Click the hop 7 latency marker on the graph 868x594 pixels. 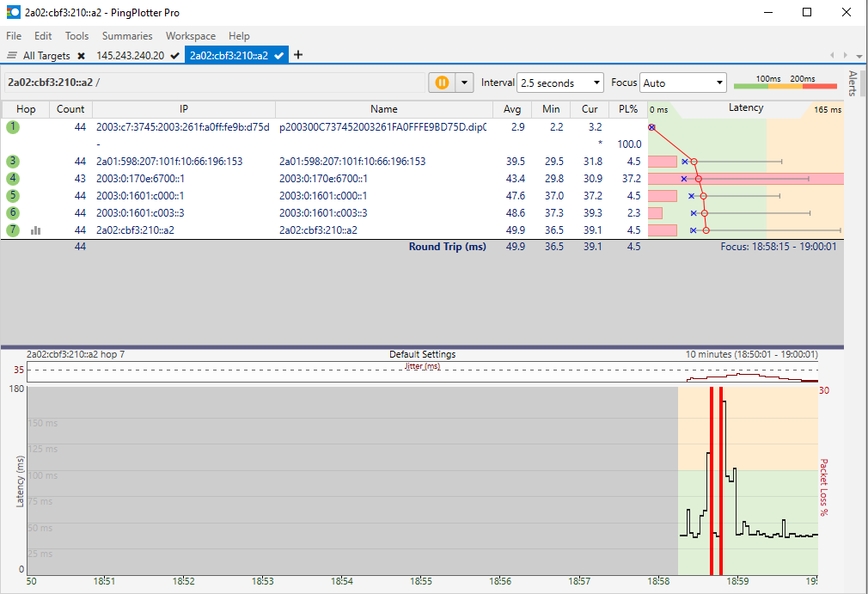(706, 230)
